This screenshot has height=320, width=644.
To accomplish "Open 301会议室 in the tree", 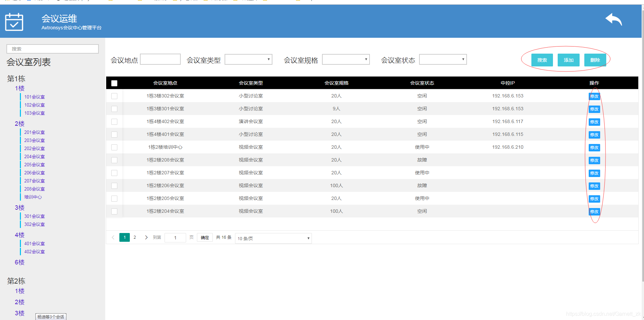I will point(34,216).
